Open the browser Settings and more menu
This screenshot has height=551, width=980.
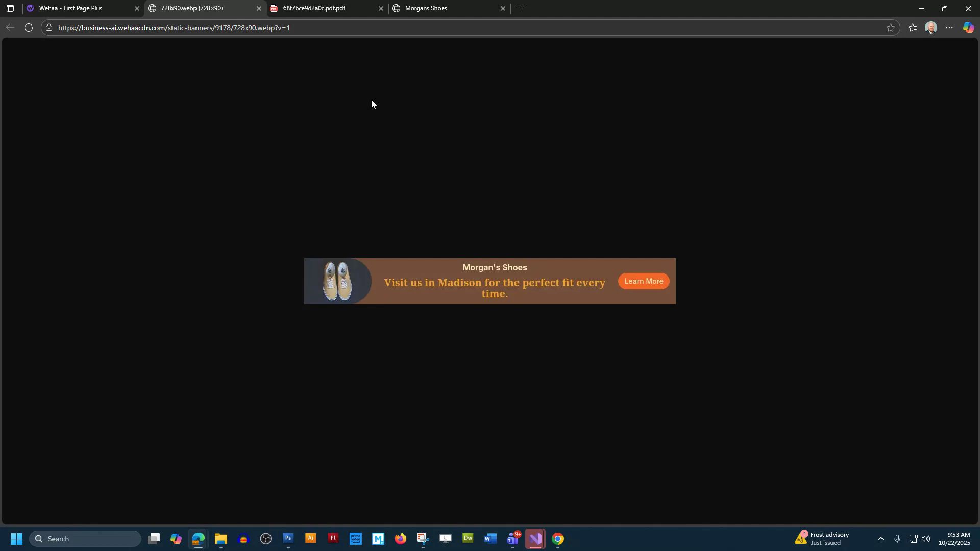click(949, 28)
